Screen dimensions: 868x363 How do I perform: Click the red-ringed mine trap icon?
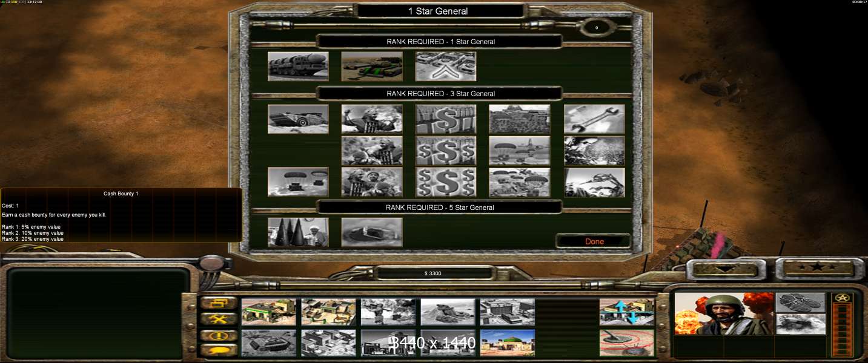point(627,343)
